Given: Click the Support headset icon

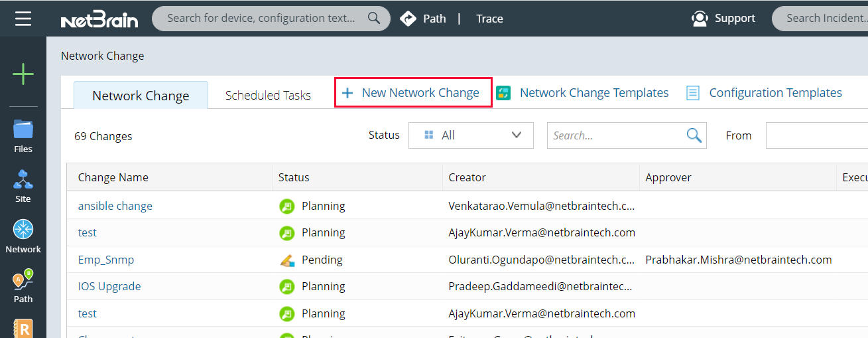Looking at the screenshot, I should (700, 19).
